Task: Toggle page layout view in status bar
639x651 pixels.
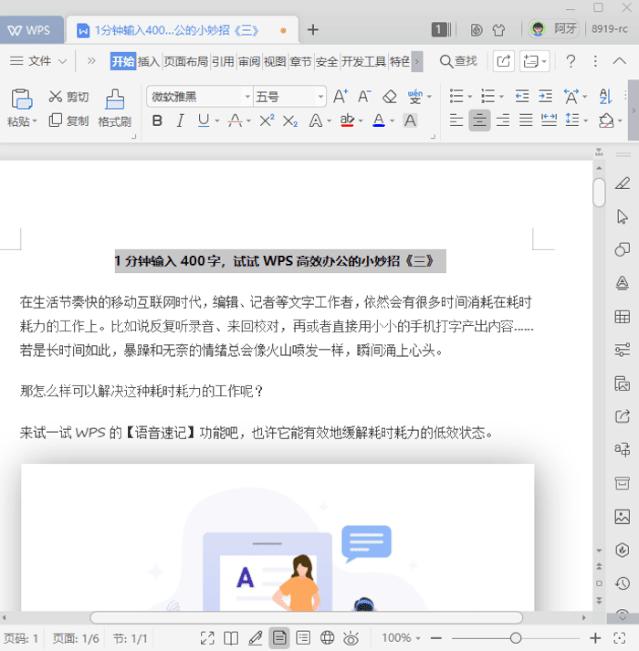Action: (x=279, y=638)
